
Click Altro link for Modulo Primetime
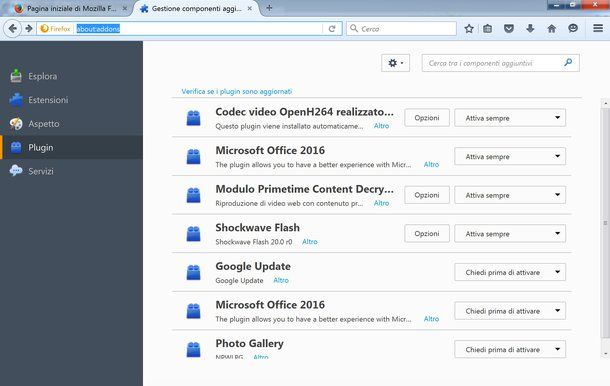point(381,203)
